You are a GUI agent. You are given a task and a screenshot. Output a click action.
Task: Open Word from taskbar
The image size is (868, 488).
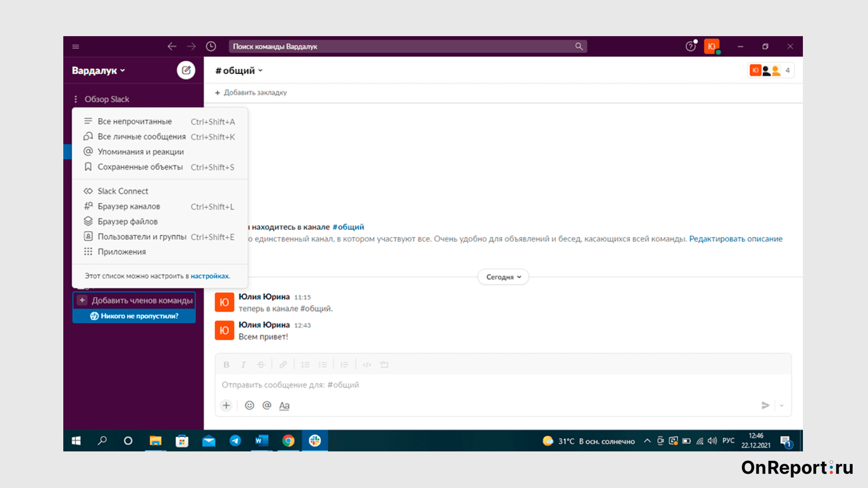click(262, 441)
